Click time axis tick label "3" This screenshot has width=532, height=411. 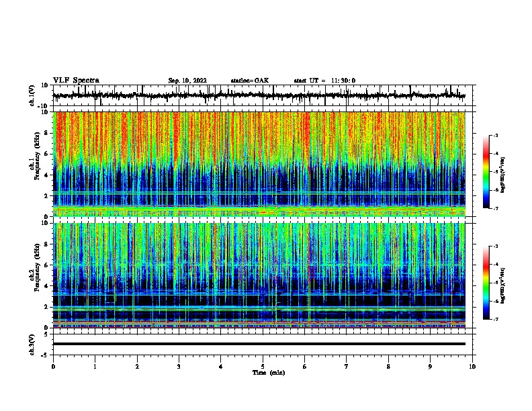click(x=179, y=367)
